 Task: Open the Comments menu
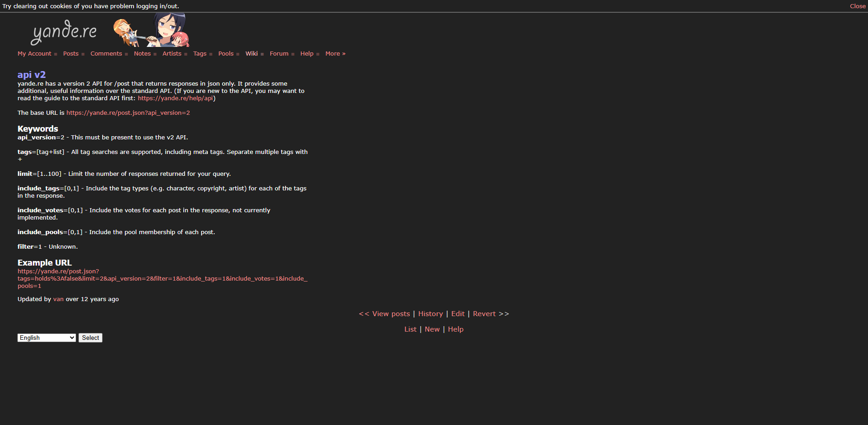pos(106,53)
